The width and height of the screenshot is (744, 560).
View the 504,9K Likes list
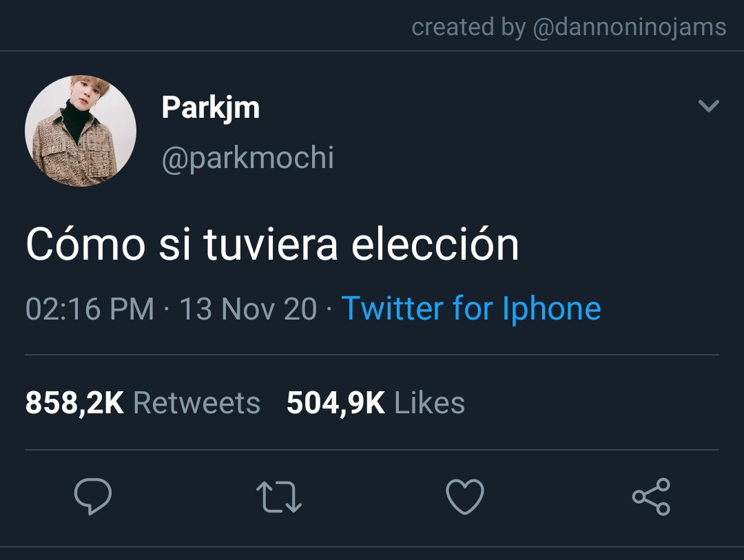376,403
